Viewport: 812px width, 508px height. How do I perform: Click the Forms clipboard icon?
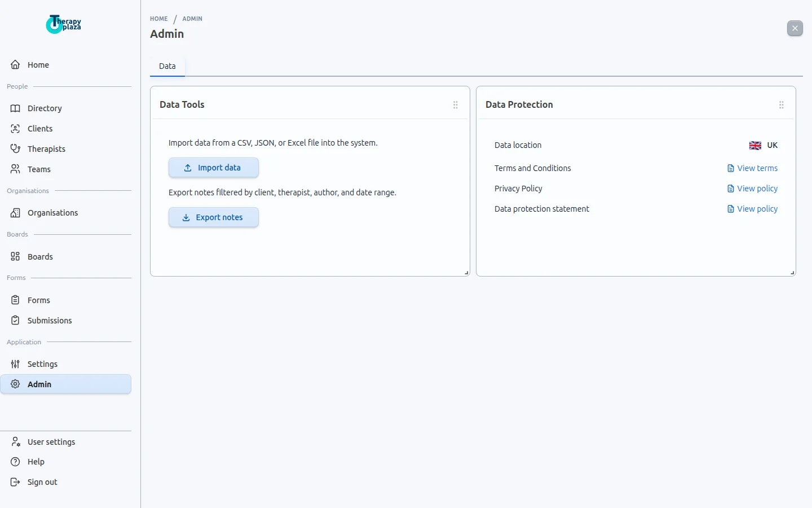pos(15,300)
